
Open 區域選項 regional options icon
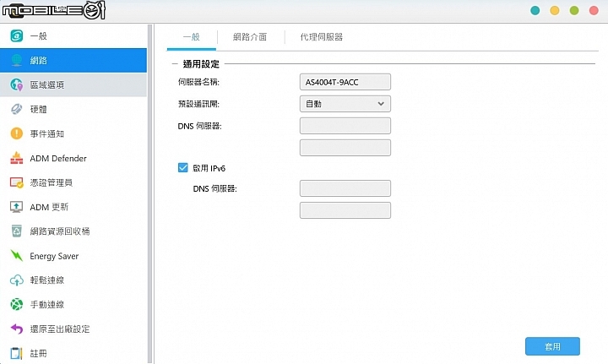click(16, 84)
